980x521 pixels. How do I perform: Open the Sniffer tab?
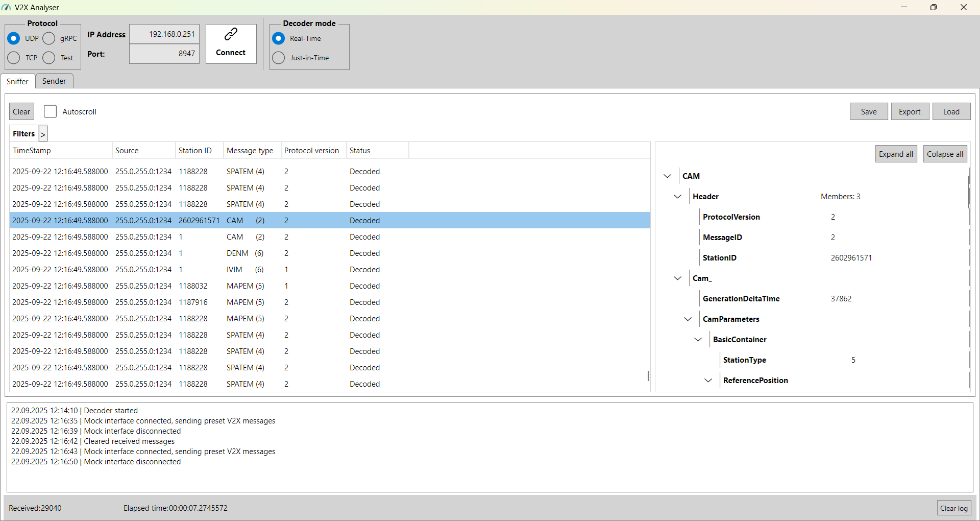coord(17,82)
